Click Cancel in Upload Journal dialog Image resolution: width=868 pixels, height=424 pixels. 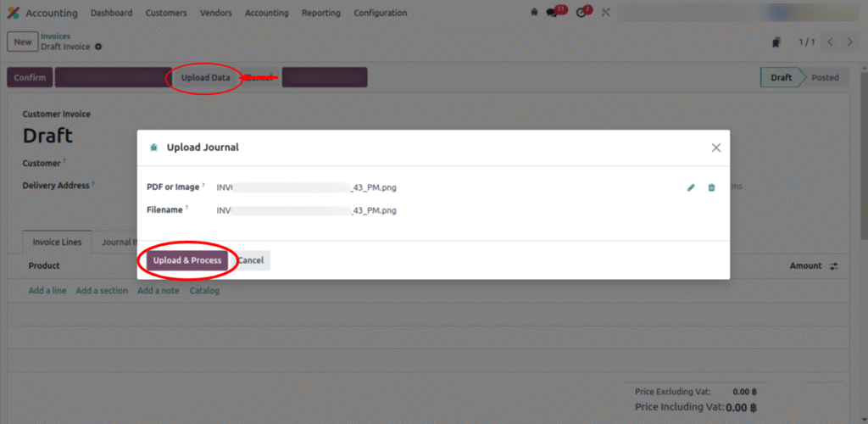click(251, 260)
